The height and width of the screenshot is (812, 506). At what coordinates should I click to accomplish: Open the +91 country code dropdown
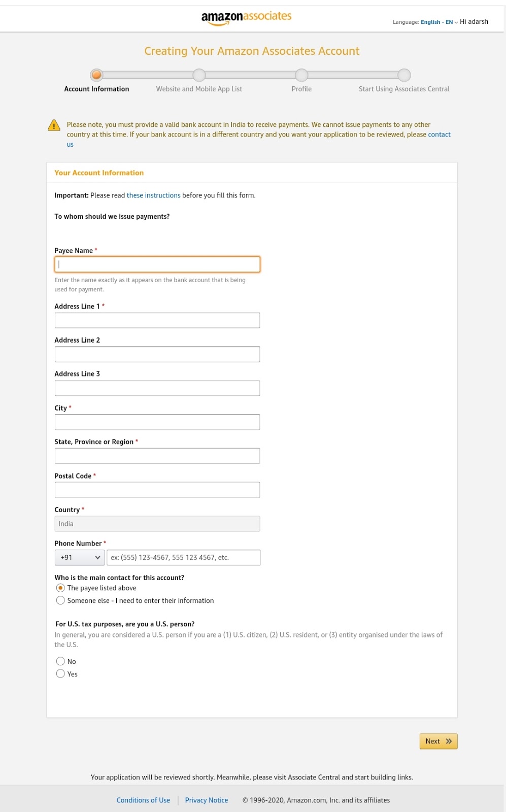coord(79,557)
